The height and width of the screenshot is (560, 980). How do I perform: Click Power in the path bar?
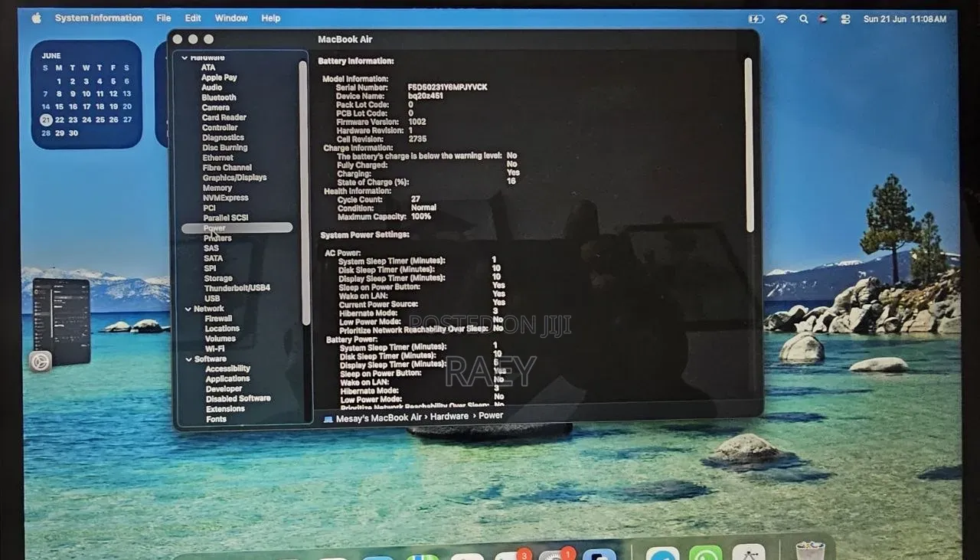(x=491, y=417)
